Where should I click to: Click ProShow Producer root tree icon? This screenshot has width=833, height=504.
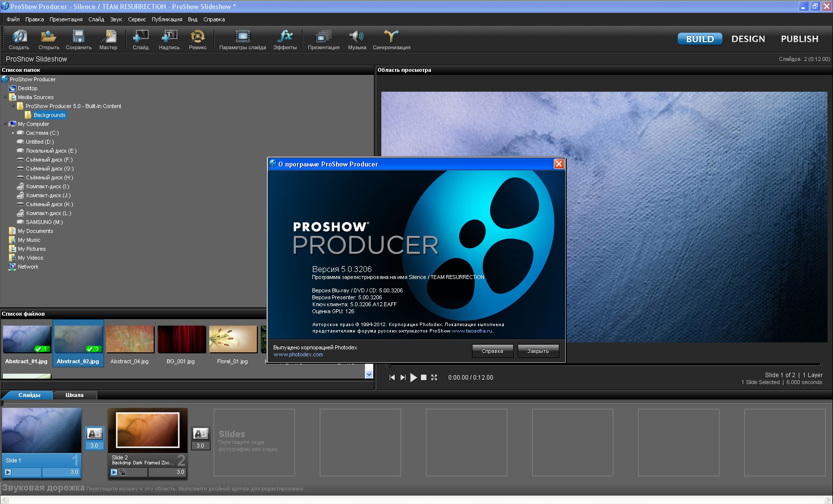click(5, 79)
